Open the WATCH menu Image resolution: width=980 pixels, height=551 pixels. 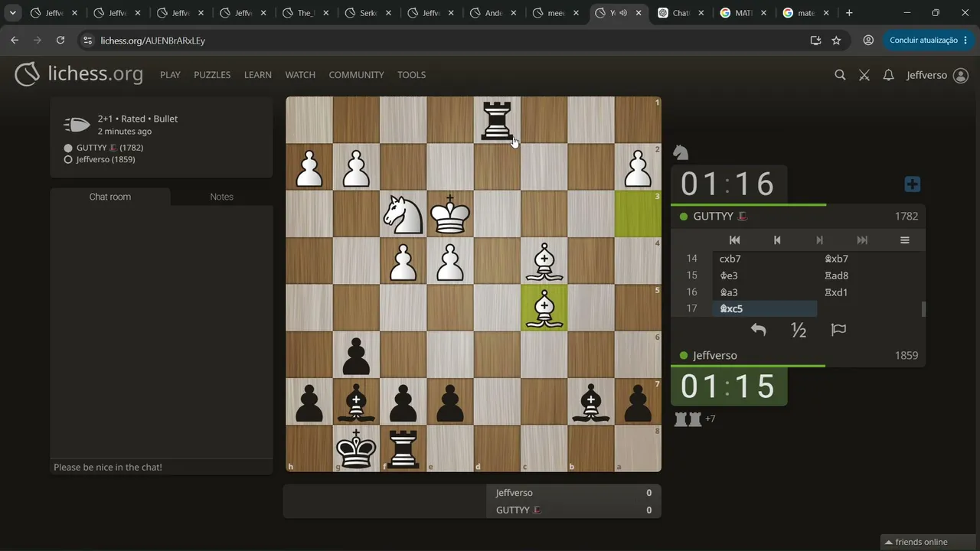(300, 75)
